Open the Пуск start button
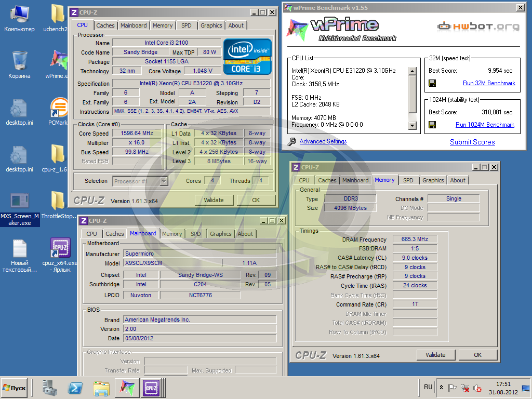 click(14, 388)
